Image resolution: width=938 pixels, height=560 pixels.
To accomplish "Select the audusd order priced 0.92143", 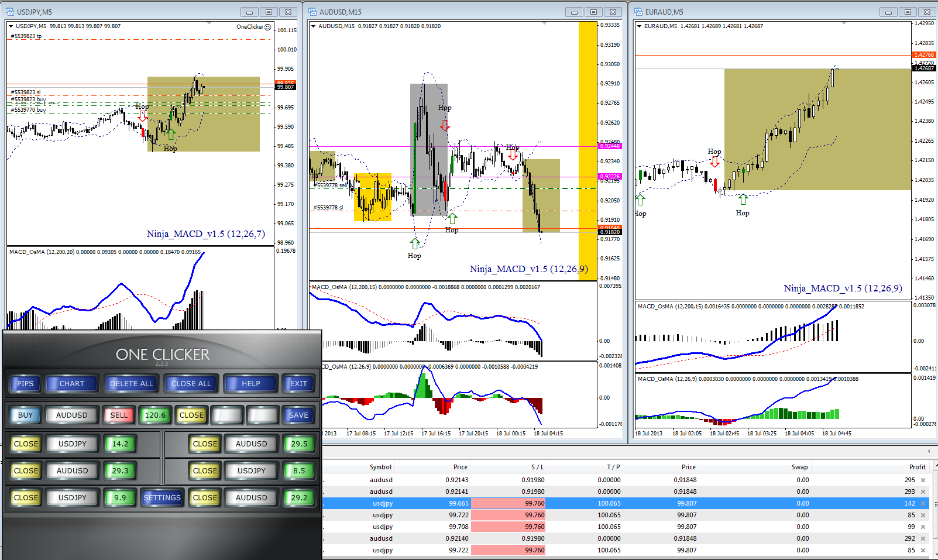I will [626, 480].
